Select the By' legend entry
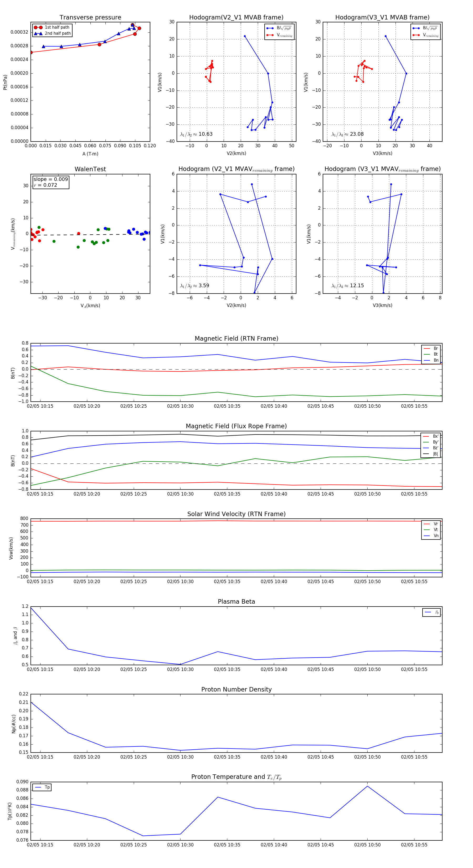 click(431, 442)
